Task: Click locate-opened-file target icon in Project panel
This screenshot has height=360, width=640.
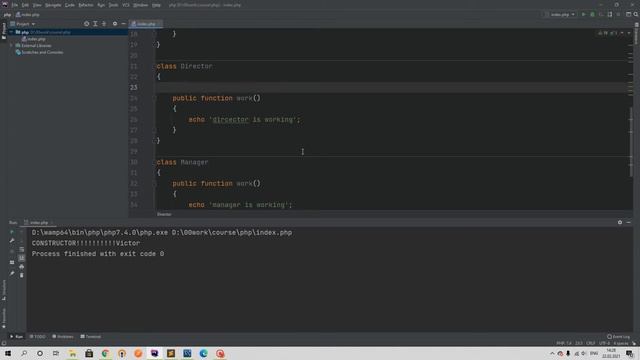Action: point(87,24)
